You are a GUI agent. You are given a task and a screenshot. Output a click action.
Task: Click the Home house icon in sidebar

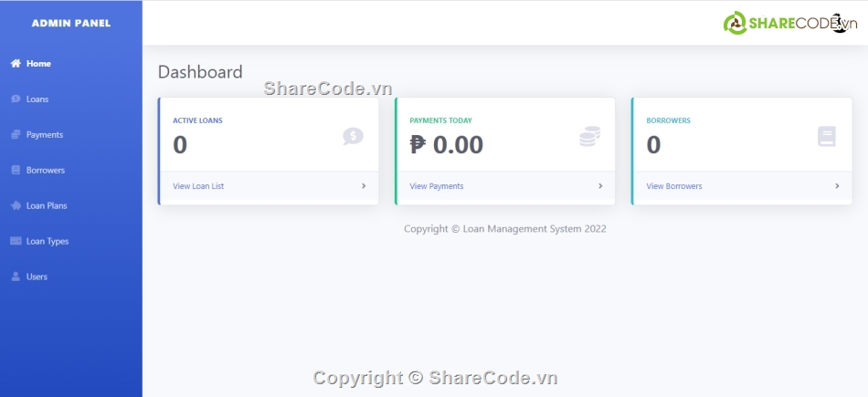(16, 64)
